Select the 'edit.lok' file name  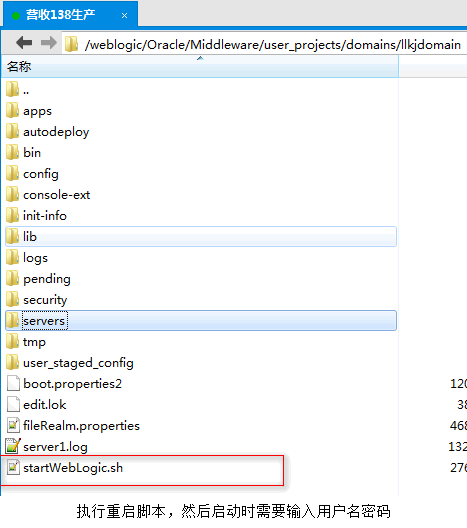tap(44, 404)
